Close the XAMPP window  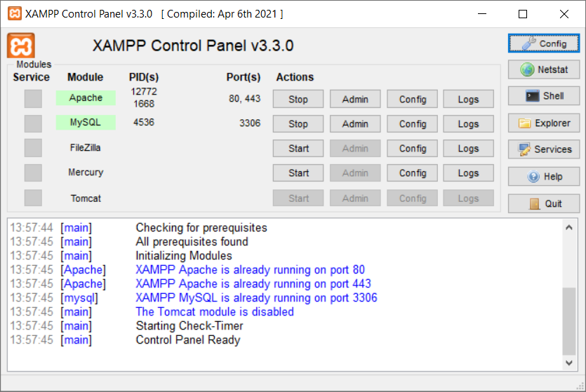[564, 14]
